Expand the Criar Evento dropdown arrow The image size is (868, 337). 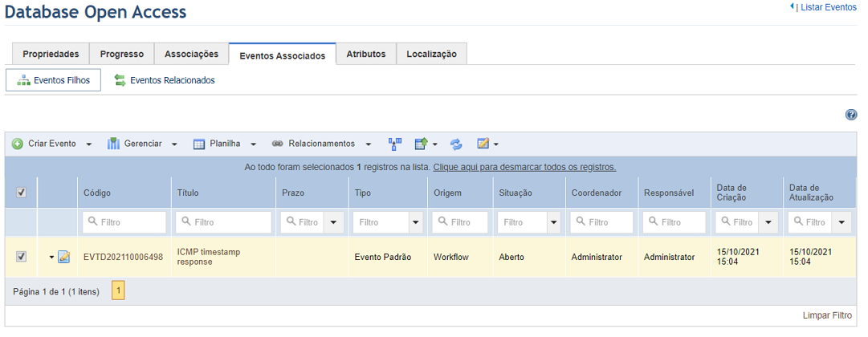point(89,144)
